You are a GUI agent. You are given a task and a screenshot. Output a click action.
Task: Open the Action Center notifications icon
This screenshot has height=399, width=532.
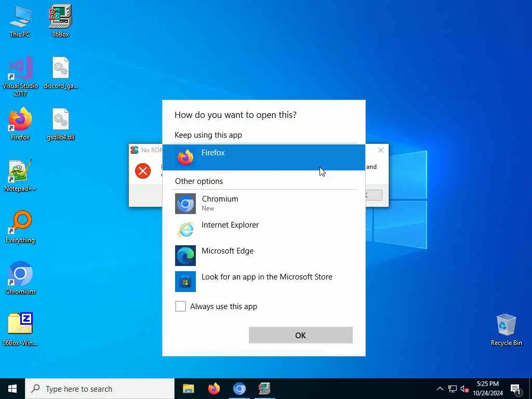[x=515, y=389]
